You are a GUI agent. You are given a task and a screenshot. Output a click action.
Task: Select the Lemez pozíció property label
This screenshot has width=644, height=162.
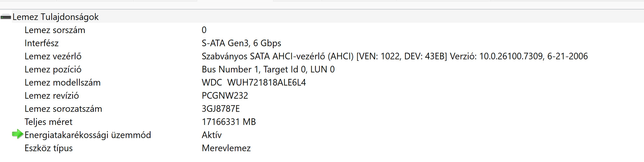click(x=53, y=70)
